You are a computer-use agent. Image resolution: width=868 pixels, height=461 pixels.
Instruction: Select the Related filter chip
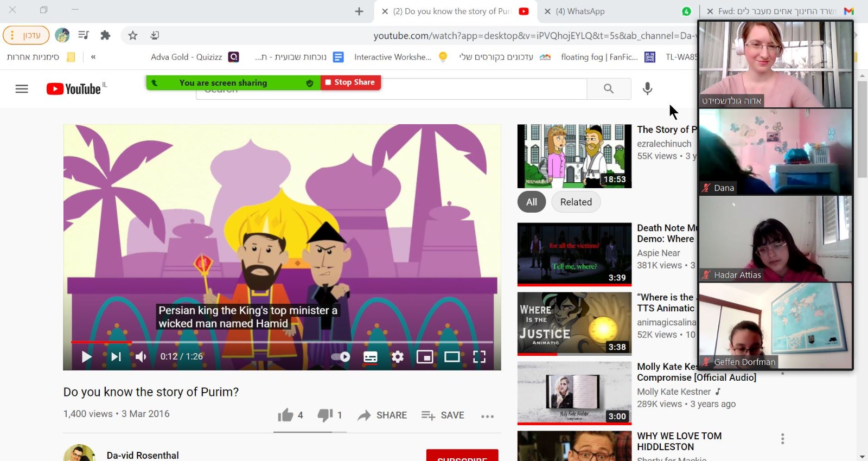point(576,202)
